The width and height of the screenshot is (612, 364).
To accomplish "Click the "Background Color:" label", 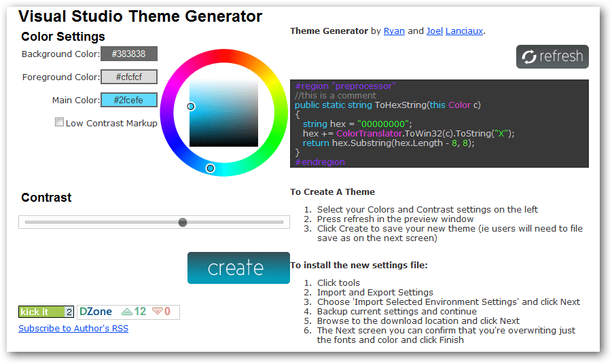I will coord(60,54).
